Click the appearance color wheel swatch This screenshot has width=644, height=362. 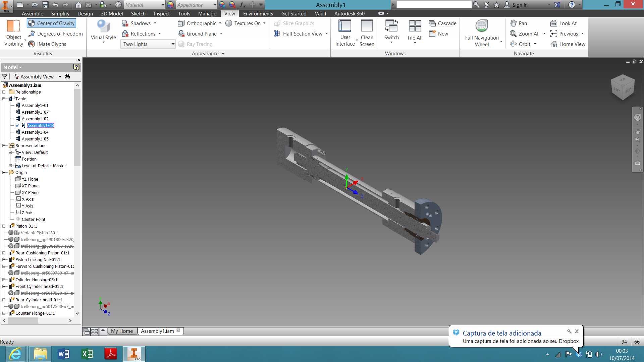pos(170,5)
